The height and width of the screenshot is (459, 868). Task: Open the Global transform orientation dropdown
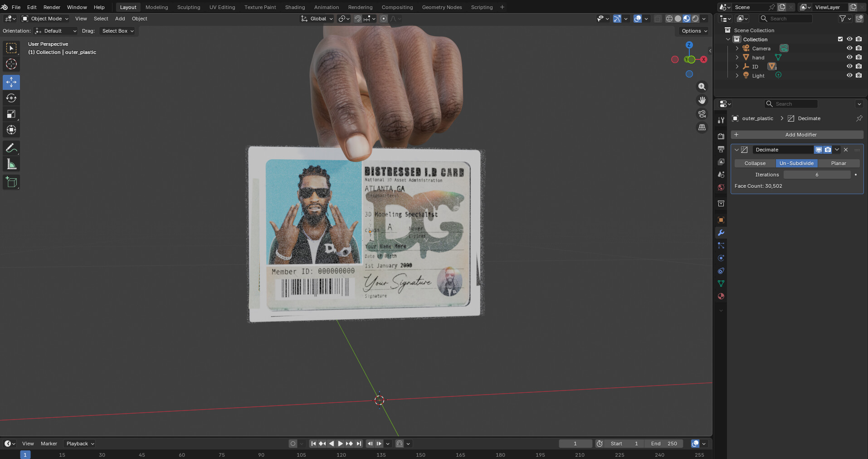[x=317, y=19]
